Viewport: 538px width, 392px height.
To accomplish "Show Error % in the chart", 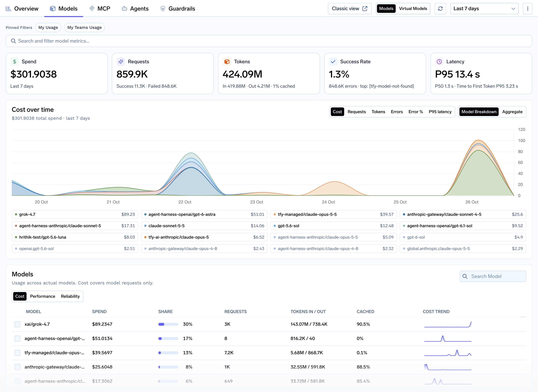I will (x=416, y=112).
